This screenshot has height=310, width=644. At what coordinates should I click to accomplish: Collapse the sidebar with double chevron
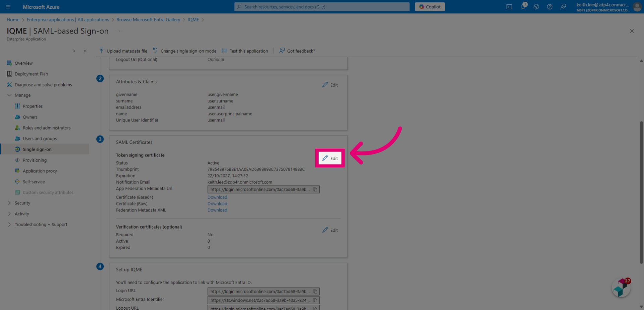[85, 51]
